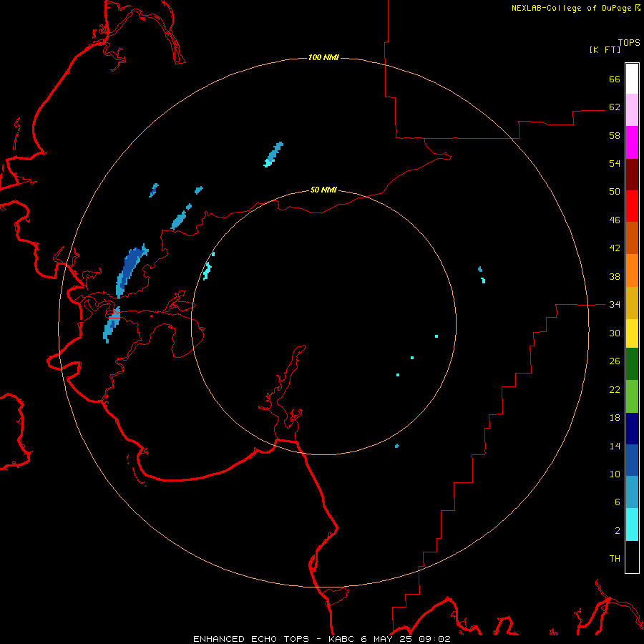Select the light blue legend swatch
The width and height of the screenshot is (644, 644).
tap(632, 492)
